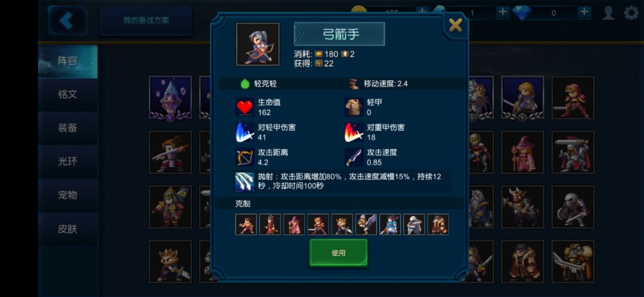Open the 皮肤 sidebar tab
This screenshot has width=644, height=297.
[68, 229]
